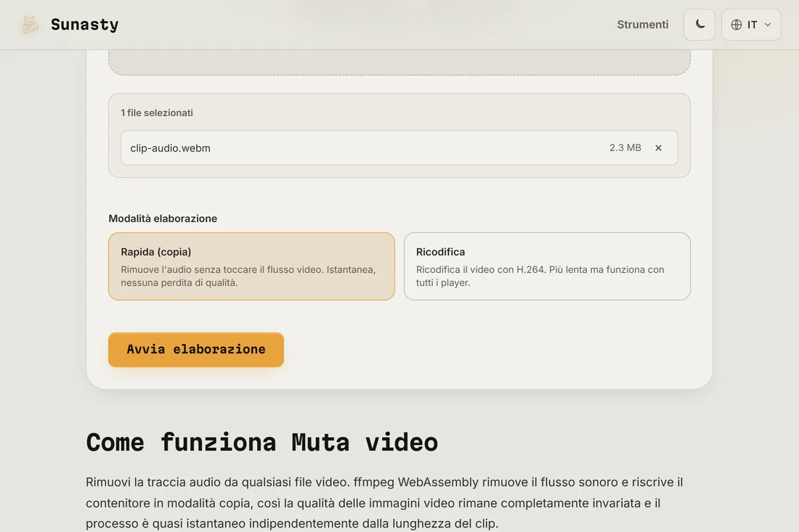Viewport: 799px width, 532px height.
Task: Click the ffmpeg WebAssembly description paragraph
Action: point(384,502)
